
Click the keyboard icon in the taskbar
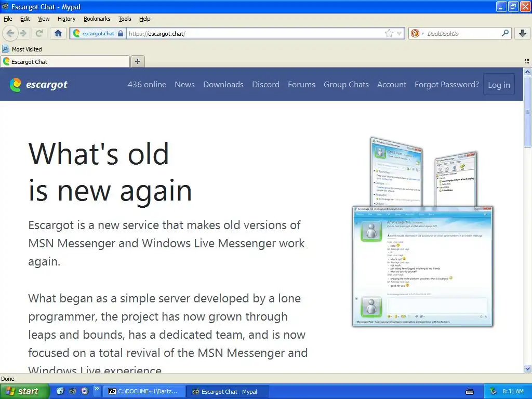(470, 392)
